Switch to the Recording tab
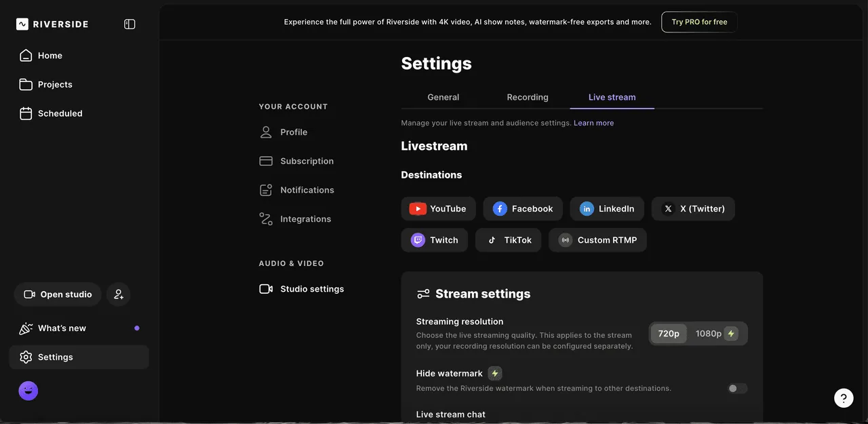 point(528,97)
